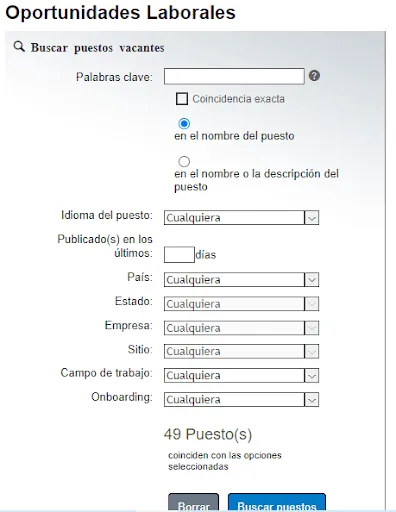
Task: Focus the Palabras clave text field
Action: (234, 76)
